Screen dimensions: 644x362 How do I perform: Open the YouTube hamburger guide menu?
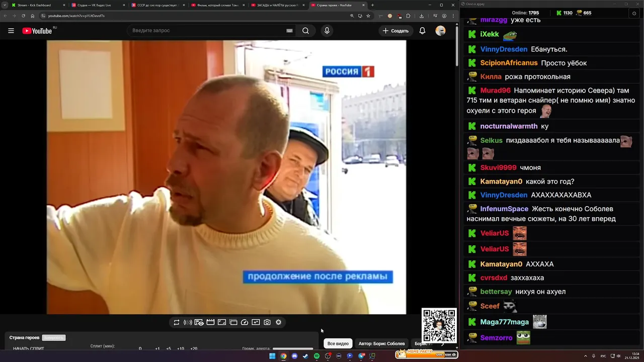coord(11,31)
